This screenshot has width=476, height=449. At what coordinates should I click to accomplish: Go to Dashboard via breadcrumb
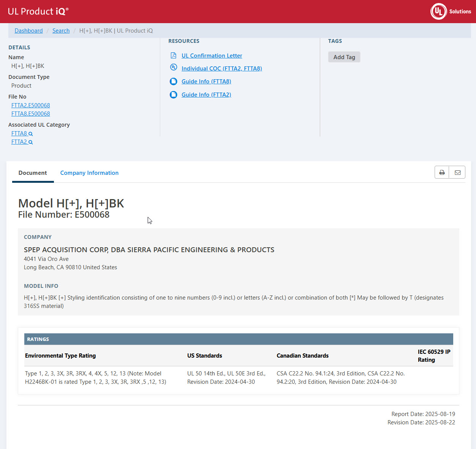click(x=28, y=31)
